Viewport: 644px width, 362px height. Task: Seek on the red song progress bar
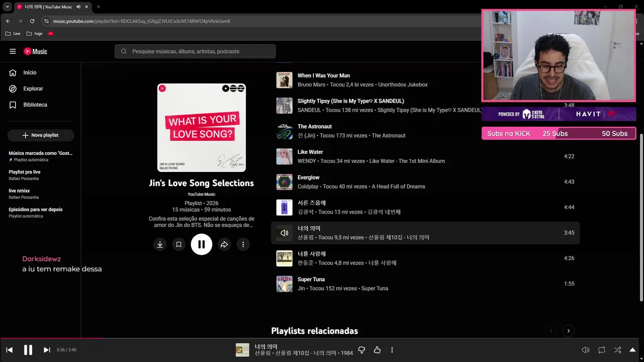50,338
